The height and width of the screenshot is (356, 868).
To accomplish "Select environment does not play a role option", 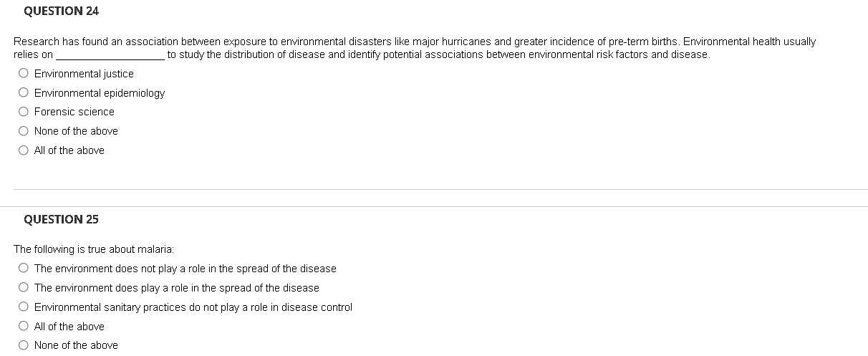I will click(24, 268).
